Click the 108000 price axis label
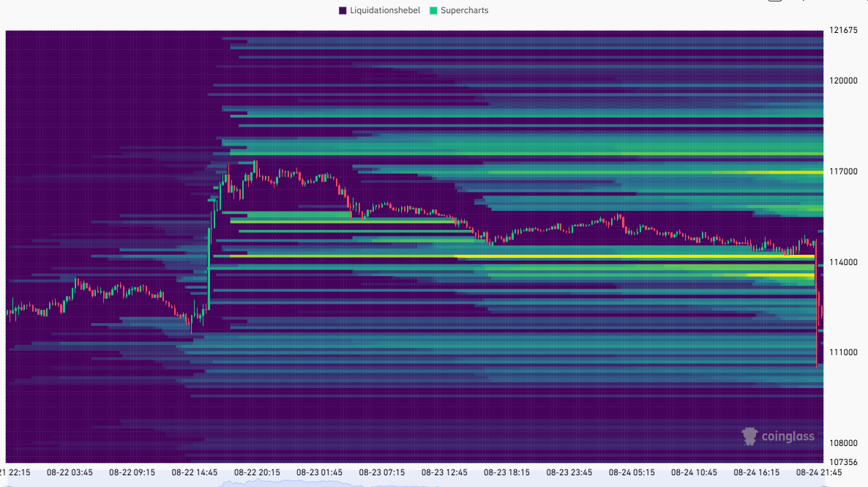Image resolution: width=868 pixels, height=487 pixels. [842, 443]
